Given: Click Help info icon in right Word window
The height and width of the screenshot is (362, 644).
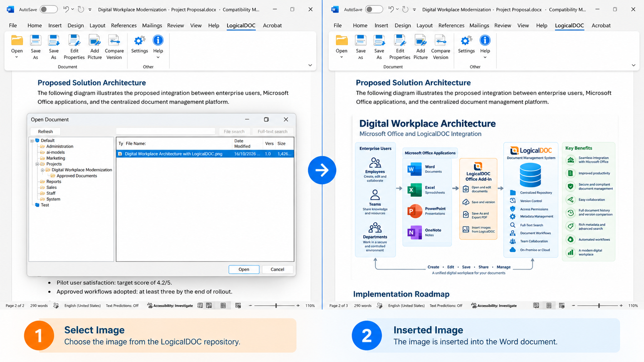Looking at the screenshot, I should click(485, 40).
